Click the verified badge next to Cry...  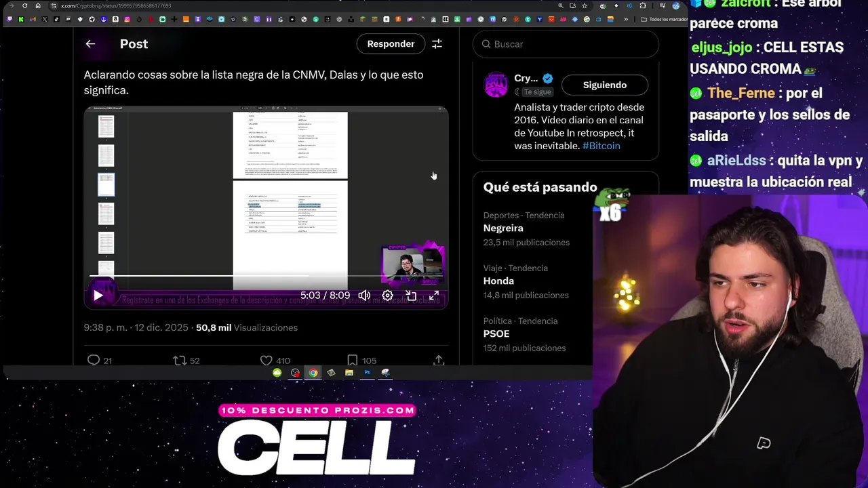[547, 79]
